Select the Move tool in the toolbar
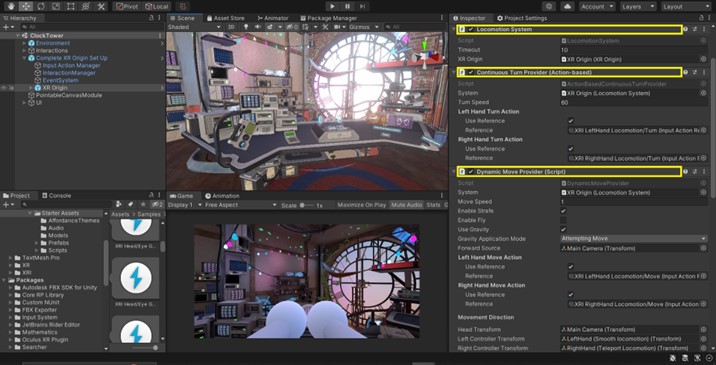This screenshot has width=716, height=365. [25, 6]
